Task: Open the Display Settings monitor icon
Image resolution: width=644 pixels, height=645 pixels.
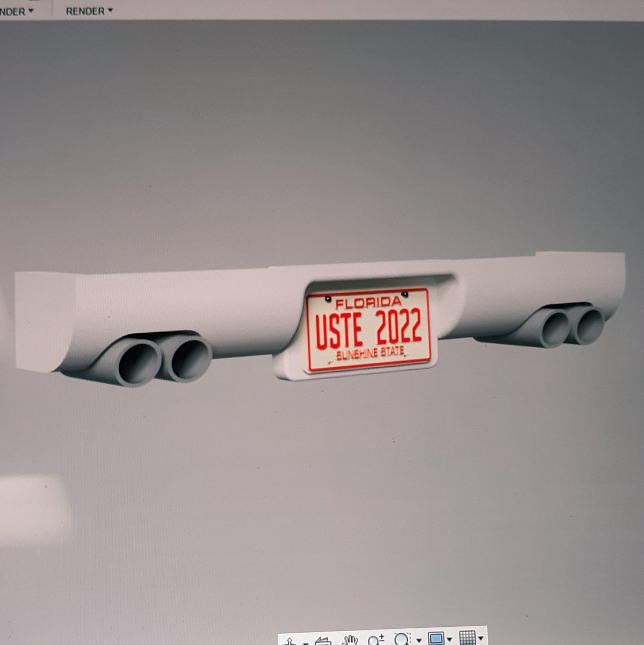Action: pyautogui.click(x=436, y=639)
